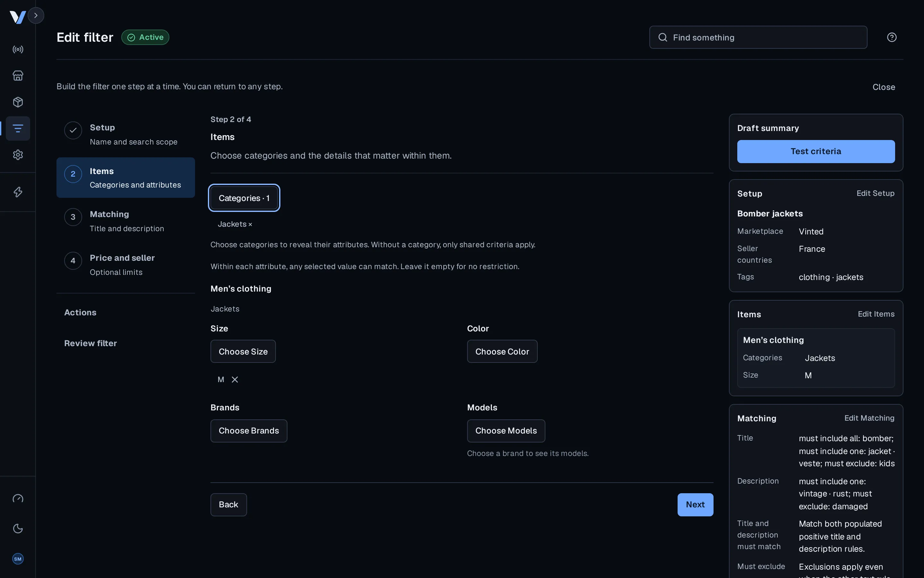924x578 pixels.
Task: Open the Review filter action
Action: [x=90, y=343]
